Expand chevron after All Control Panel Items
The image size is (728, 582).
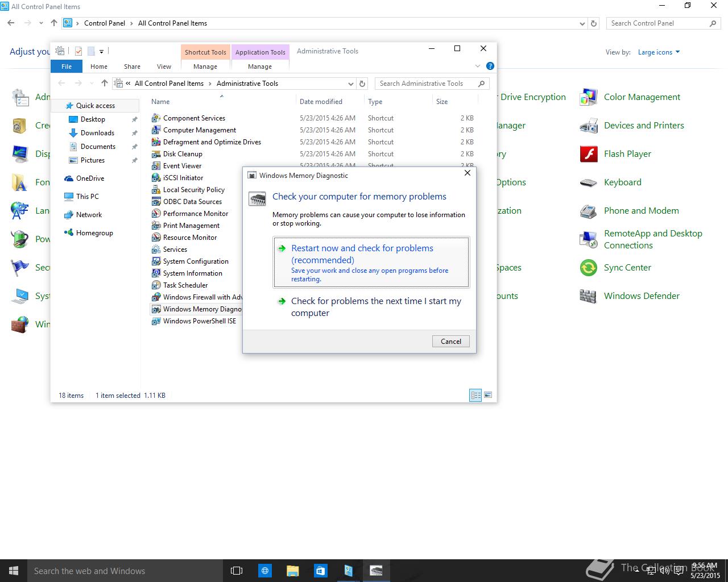[210, 84]
